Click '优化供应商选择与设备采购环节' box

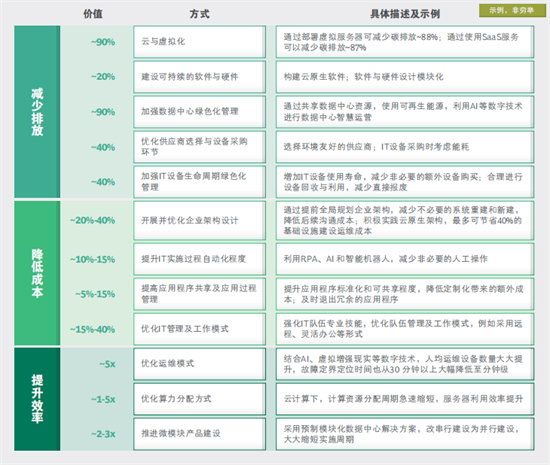pyautogui.click(x=199, y=147)
